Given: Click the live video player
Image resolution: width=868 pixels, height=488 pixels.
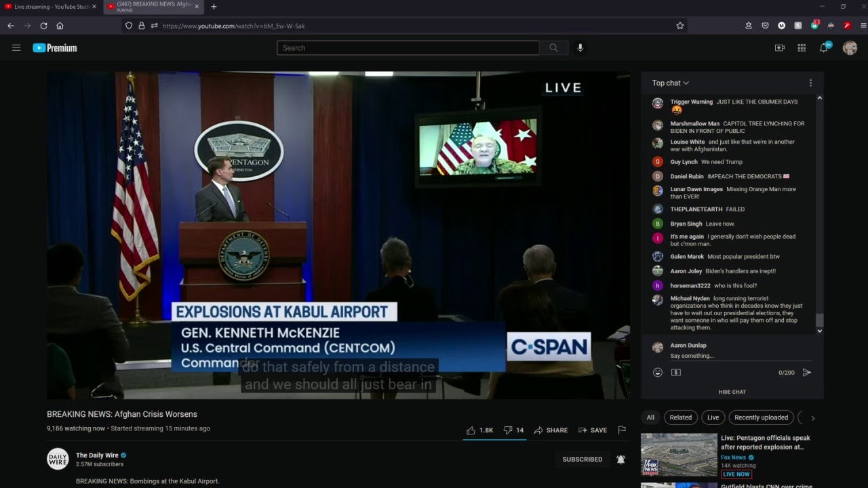Looking at the screenshot, I should click(338, 235).
